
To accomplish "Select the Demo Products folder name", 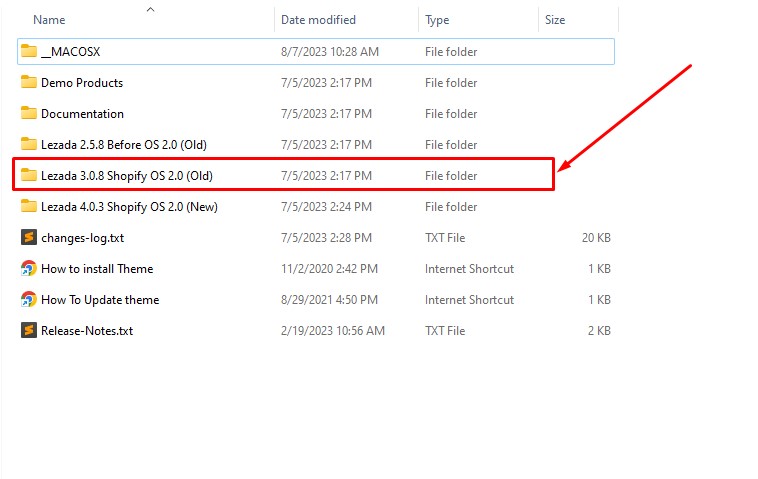I will (82, 83).
